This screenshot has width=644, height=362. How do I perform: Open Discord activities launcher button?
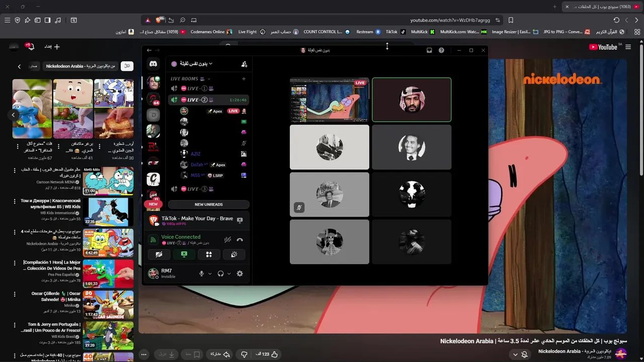[209, 254]
